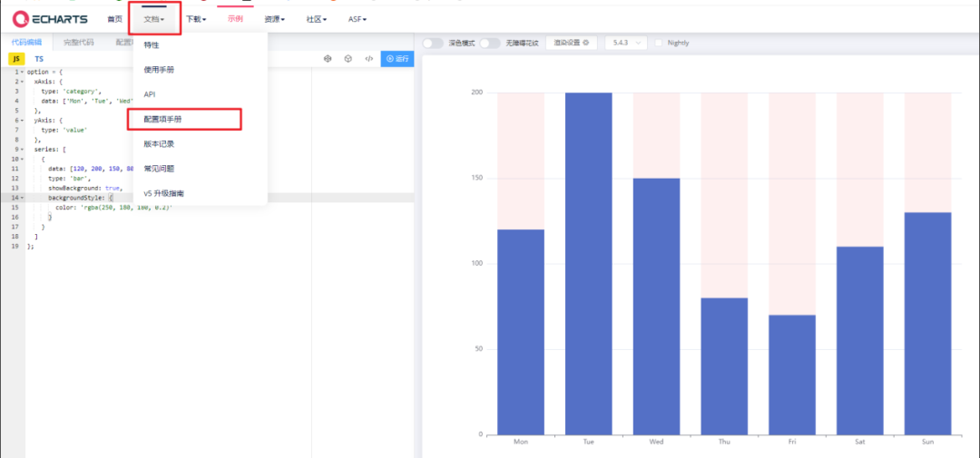Viewport: 980px width, 458px height.
Task: Click the Mon bar in chart
Action: 521,332
